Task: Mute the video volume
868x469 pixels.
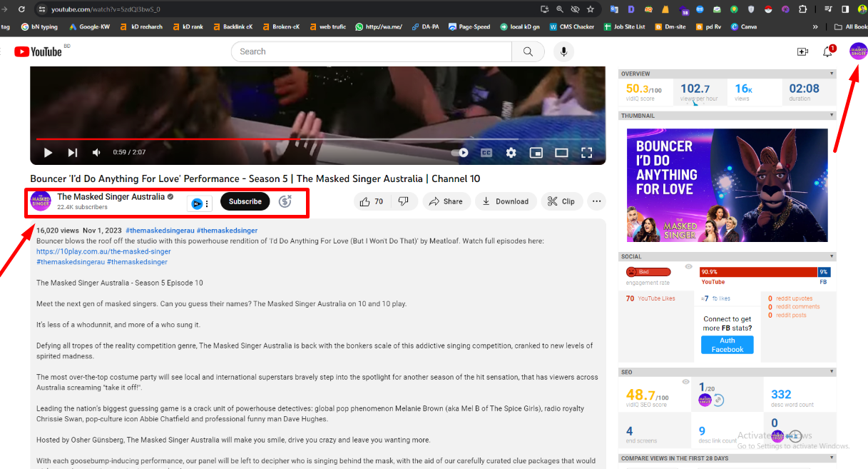Action: pos(96,153)
